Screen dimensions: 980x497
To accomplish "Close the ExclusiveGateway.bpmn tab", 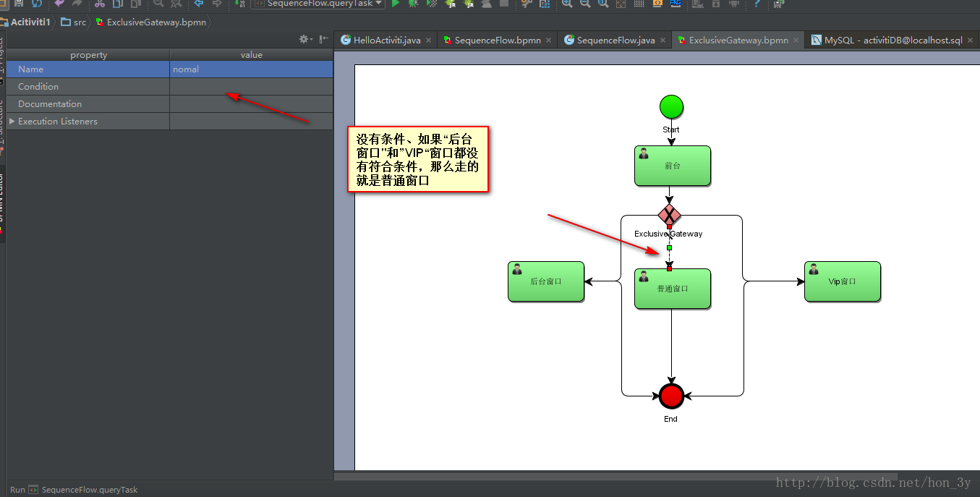I will [x=796, y=41].
